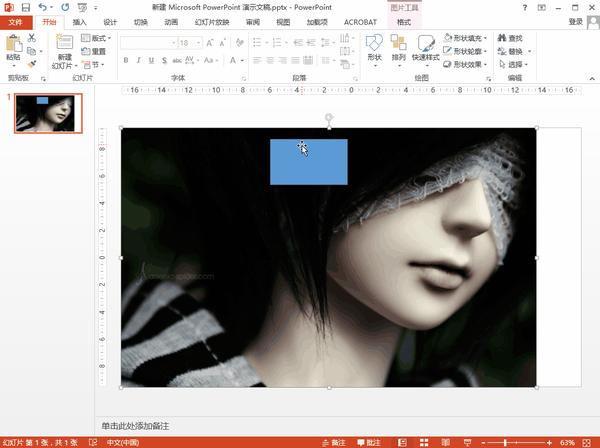The width and height of the screenshot is (600, 448).
Task: Toggle Strikethrough abc formatting
Action: (177, 60)
